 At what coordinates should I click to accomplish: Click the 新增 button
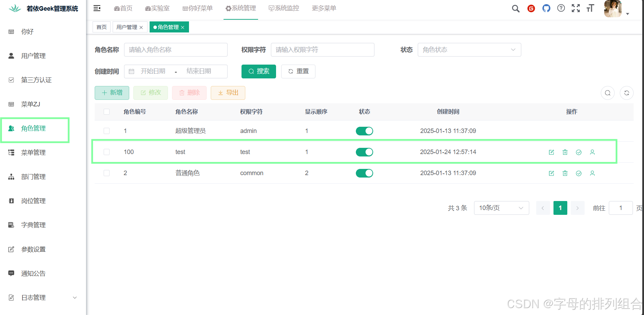click(112, 93)
